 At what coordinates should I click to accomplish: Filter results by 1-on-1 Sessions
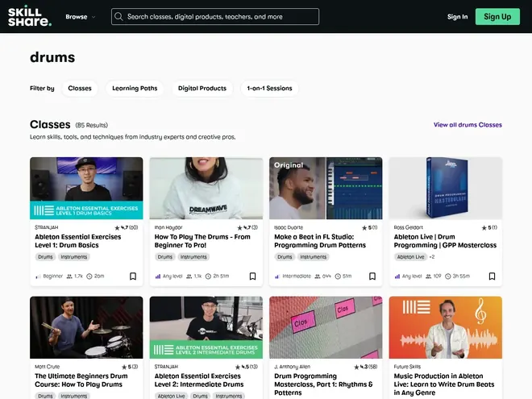(269, 88)
